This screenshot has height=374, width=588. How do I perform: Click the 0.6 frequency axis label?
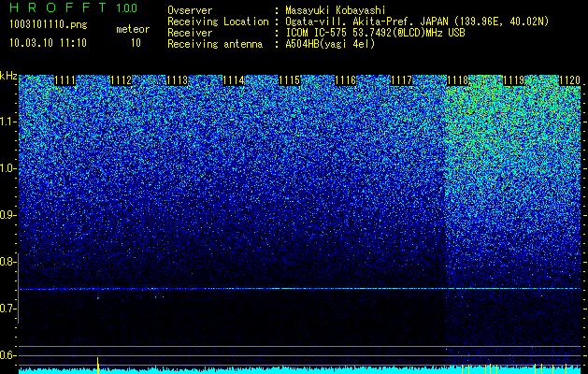click(x=7, y=355)
